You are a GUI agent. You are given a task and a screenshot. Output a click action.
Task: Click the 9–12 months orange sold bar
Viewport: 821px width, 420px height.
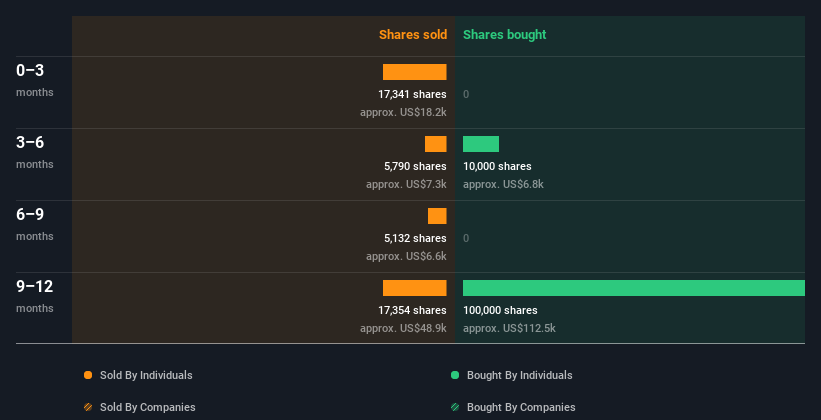[x=414, y=288]
